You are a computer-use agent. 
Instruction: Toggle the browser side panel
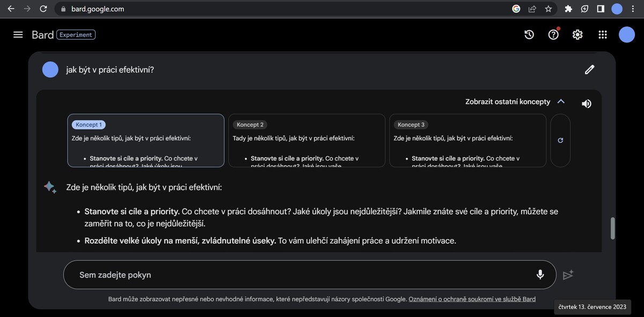pos(601,9)
